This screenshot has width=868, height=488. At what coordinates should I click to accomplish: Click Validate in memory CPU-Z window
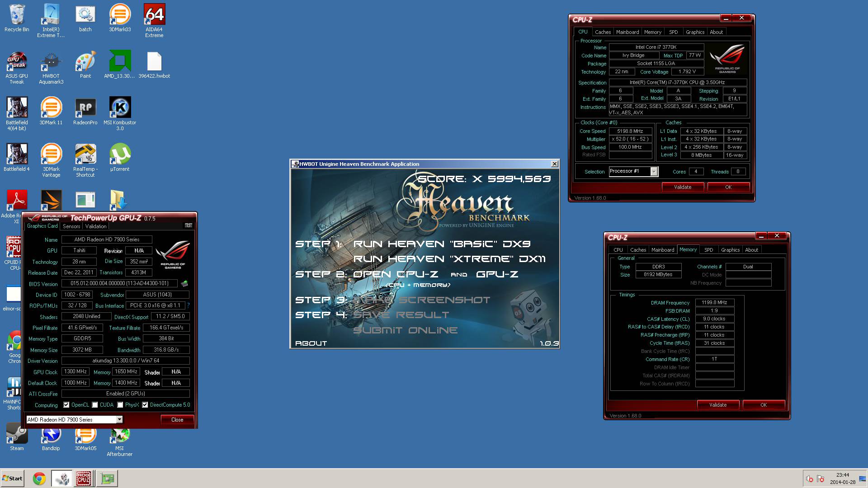718,405
